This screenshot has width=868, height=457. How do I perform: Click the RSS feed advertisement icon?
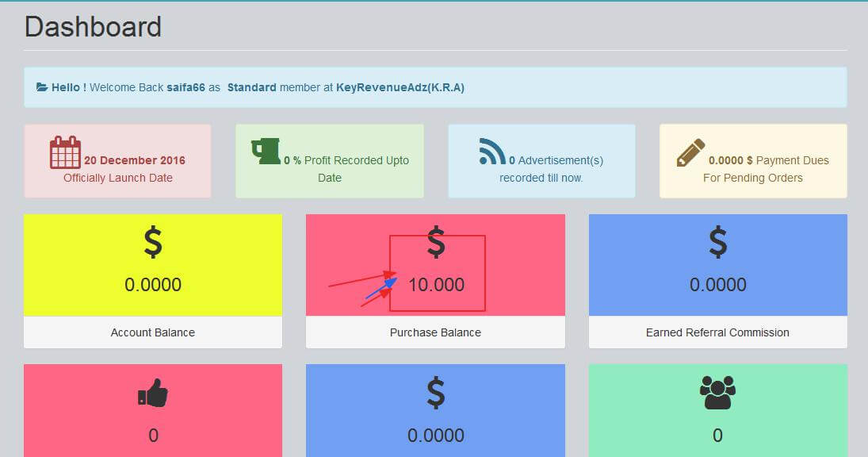click(x=492, y=152)
